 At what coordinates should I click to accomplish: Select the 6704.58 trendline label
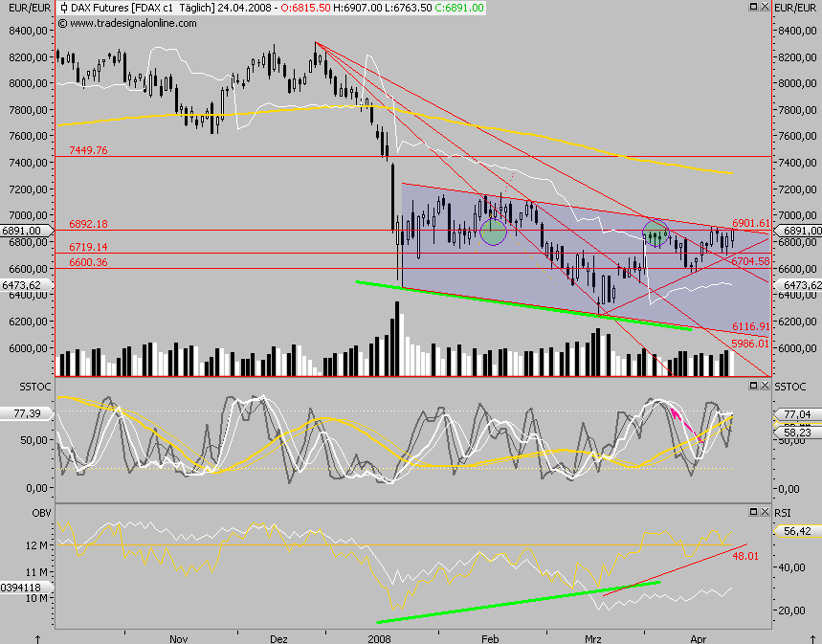pyautogui.click(x=750, y=260)
